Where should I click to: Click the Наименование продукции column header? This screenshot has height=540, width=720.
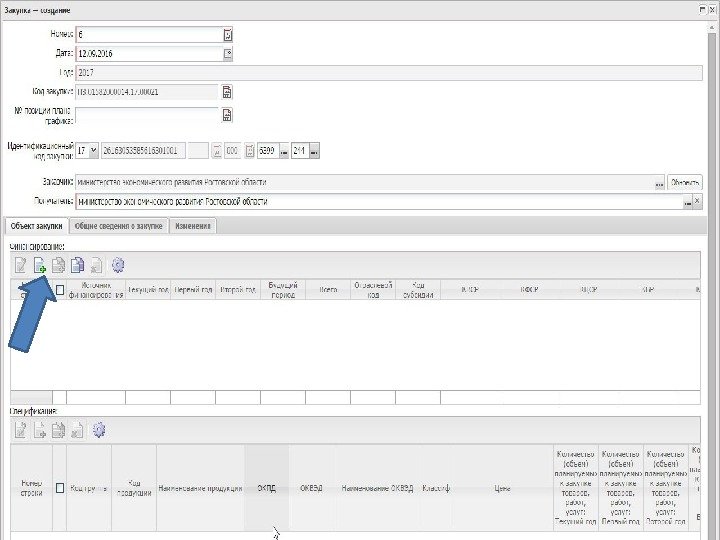(x=200, y=488)
